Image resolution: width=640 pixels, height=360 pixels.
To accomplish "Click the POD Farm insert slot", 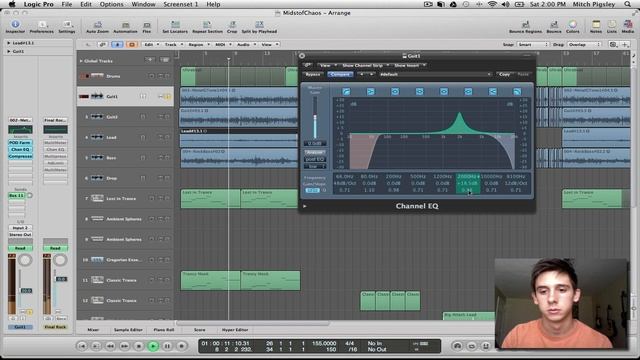I will [x=20, y=142].
